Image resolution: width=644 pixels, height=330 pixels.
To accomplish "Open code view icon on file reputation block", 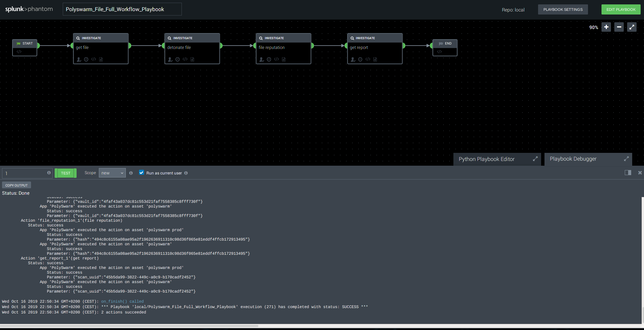I will 277,59.
